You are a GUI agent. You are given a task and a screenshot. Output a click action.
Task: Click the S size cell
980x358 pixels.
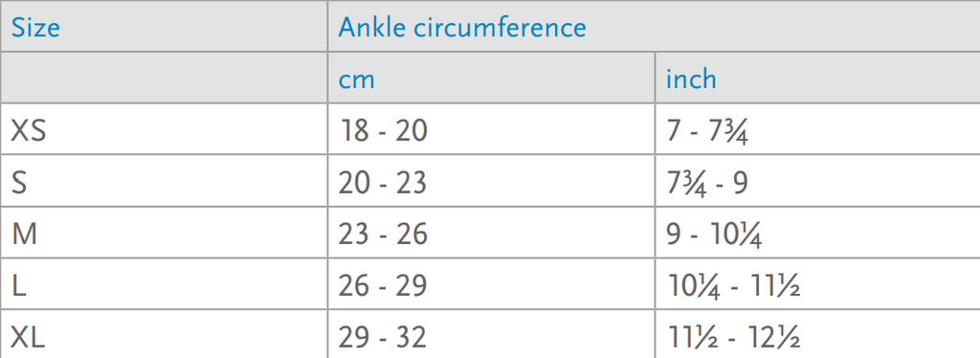[164, 181]
